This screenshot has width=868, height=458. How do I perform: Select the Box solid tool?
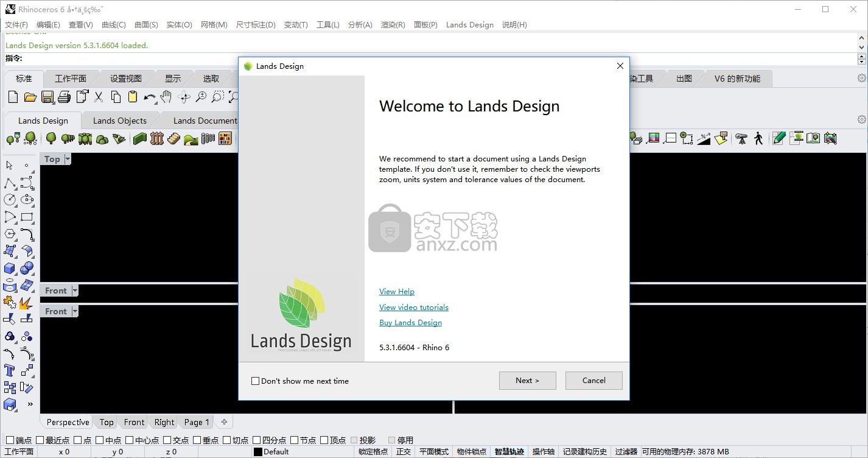[x=10, y=268]
